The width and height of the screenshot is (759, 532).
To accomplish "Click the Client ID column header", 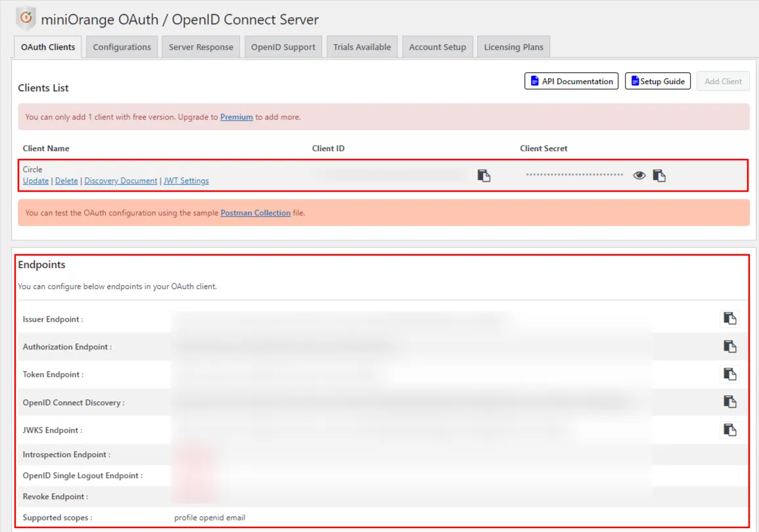I will click(x=328, y=148).
